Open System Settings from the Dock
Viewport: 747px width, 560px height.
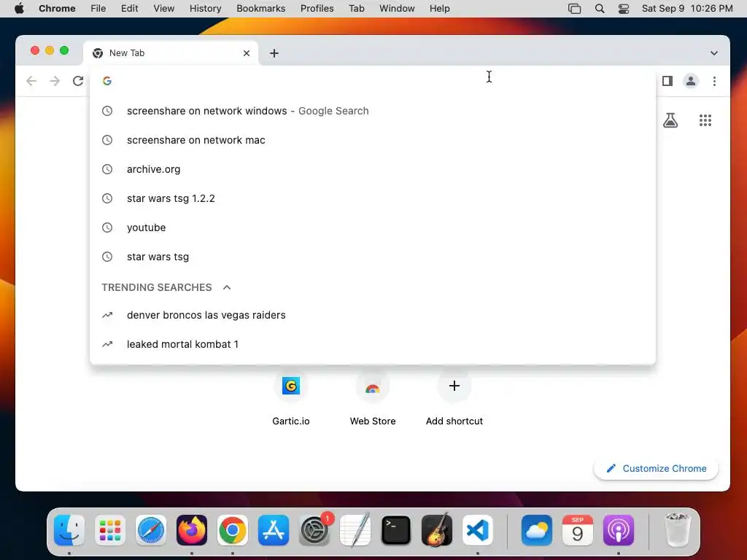314,530
